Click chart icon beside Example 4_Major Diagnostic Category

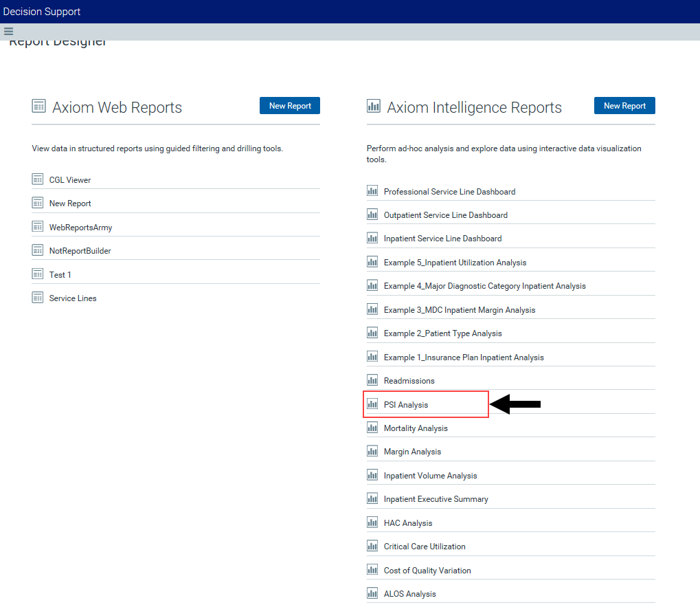tap(372, 285)
